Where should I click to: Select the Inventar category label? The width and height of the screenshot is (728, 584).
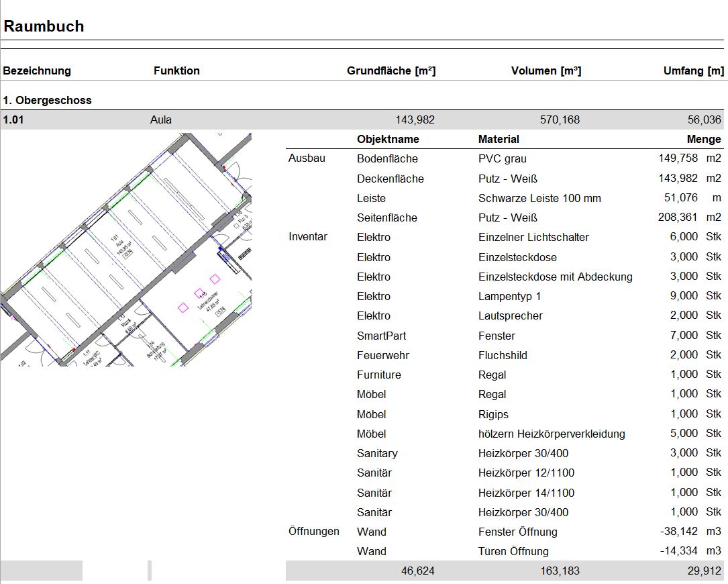coord(308,236)
